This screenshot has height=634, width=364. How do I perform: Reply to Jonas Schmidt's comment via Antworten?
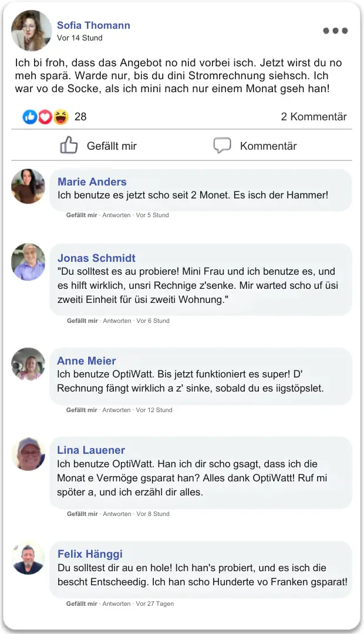click(117, 321)
